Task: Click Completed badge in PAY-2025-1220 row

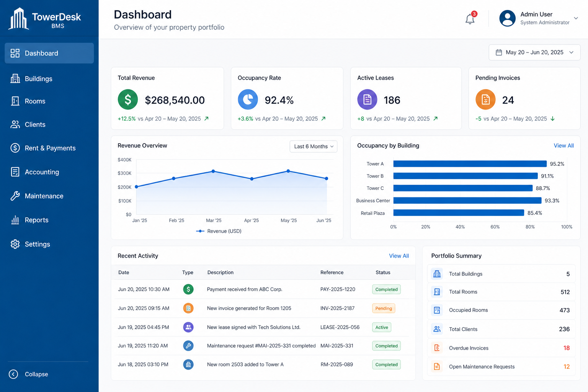Action: (386, 289)
